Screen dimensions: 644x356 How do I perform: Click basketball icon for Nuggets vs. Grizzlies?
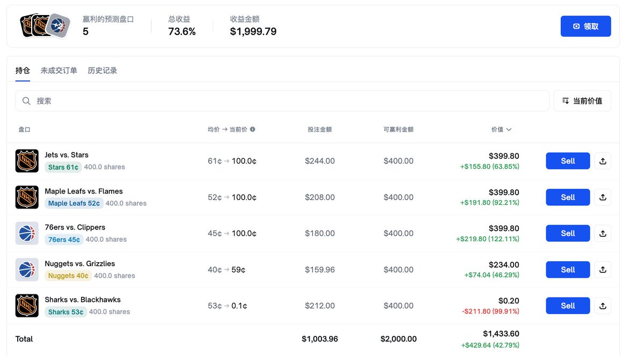[x=27, y=270]
